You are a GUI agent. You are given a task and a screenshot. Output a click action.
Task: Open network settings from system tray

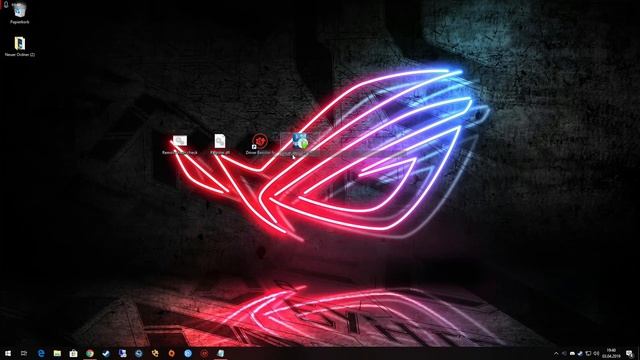click(588, 353)
